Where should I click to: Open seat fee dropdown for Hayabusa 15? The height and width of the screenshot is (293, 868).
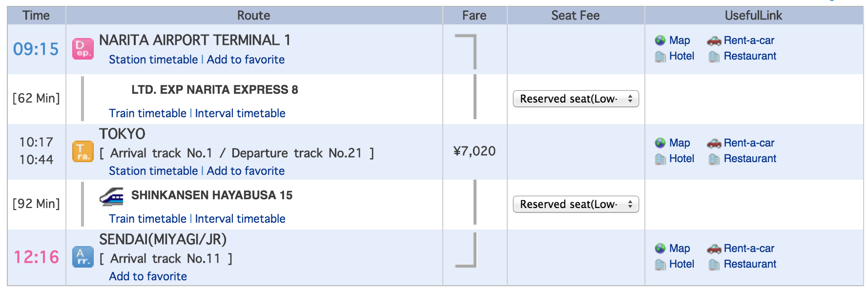coord(576,204)
